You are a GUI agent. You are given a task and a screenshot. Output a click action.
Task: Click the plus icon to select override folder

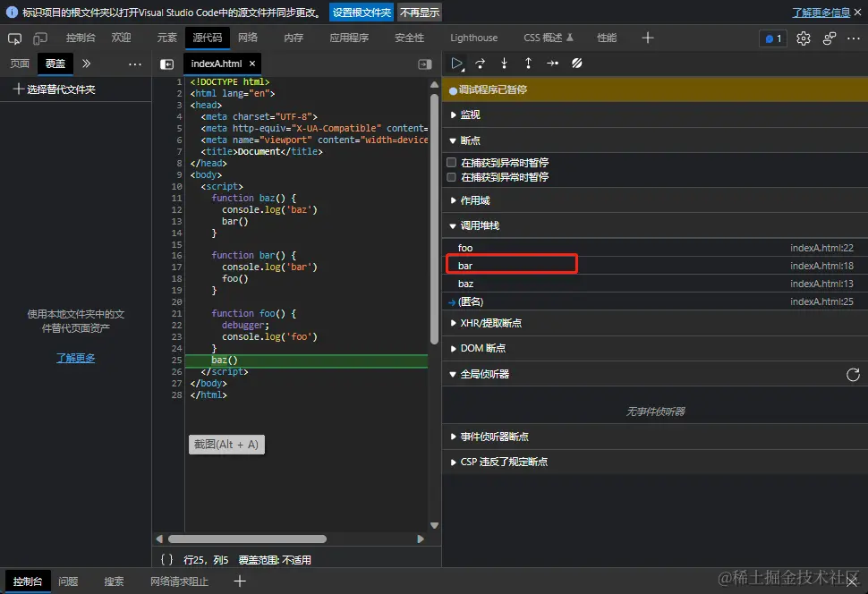[x=18, y=89]
